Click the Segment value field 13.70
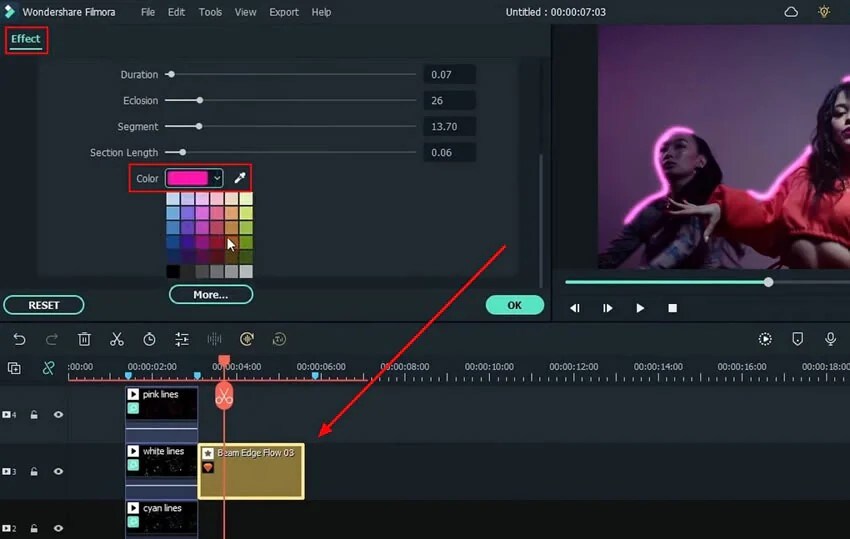 click(449, 126)
